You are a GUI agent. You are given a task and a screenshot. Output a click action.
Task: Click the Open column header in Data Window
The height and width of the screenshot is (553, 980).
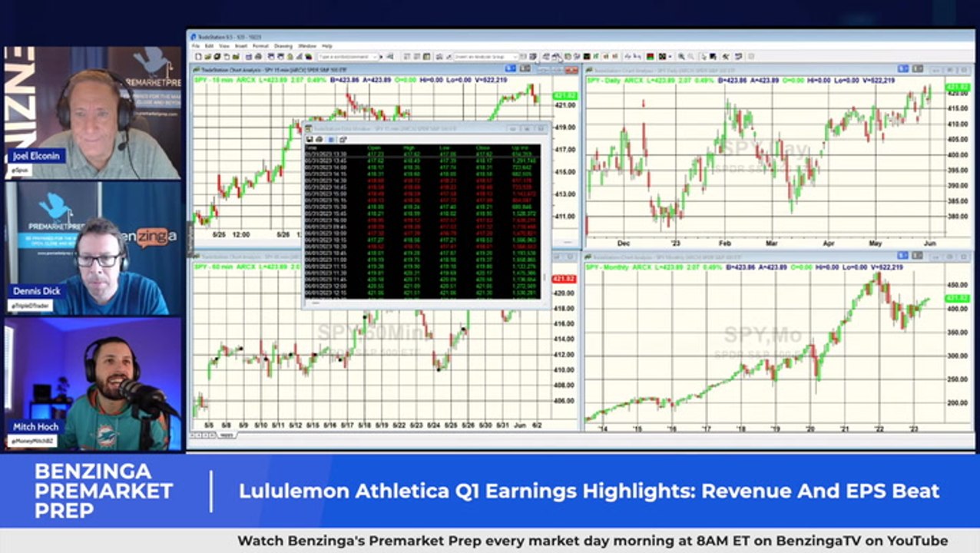coord(374,147)
